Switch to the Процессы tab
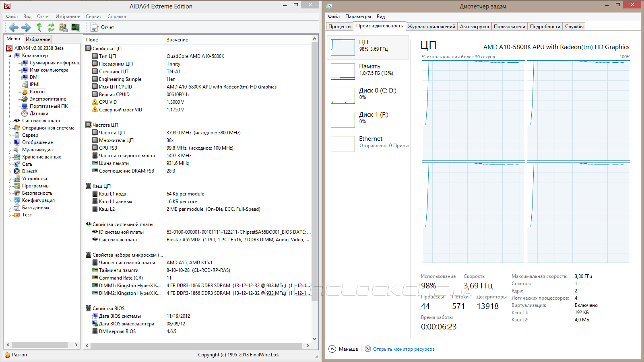The height and width of the screenshot is (362, 644). click(340, 27)
